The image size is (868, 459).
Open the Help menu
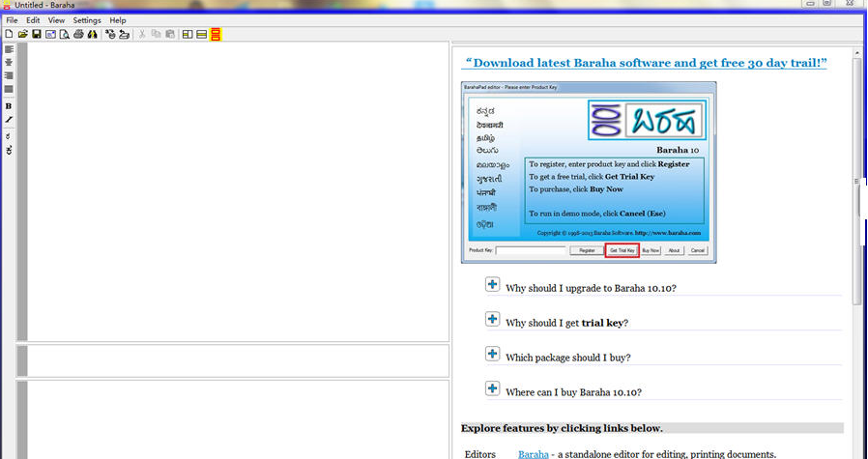[x=118, y=20]
